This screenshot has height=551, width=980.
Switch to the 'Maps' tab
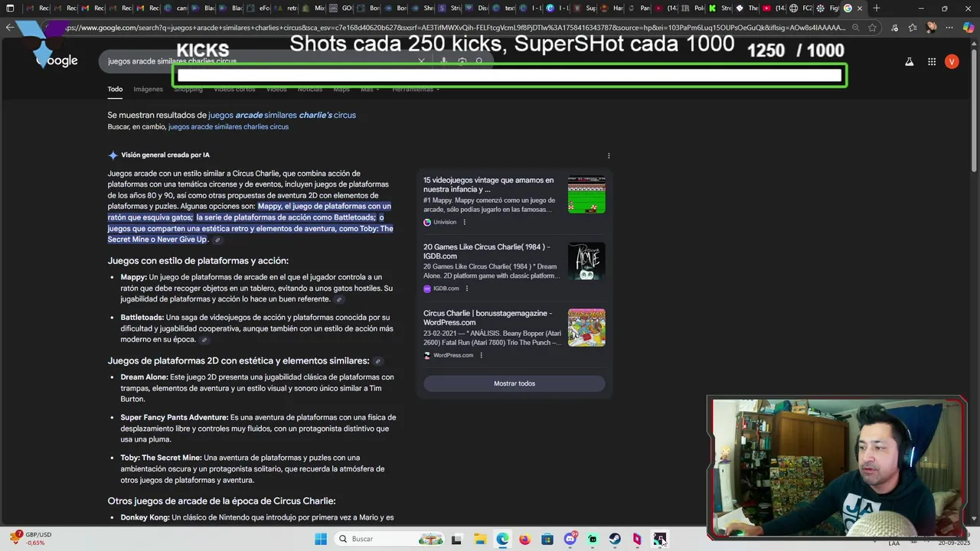pos(341,90)
